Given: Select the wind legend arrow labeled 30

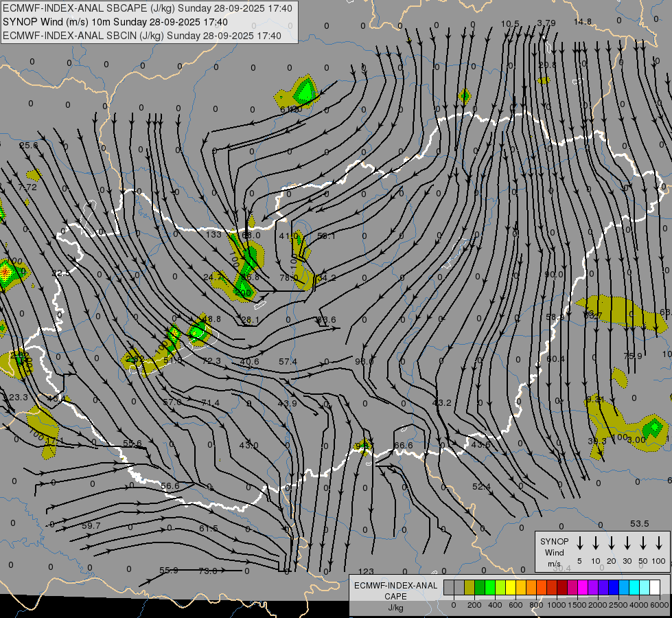Looking at the screenshot, I should click(x=627, y=543).
